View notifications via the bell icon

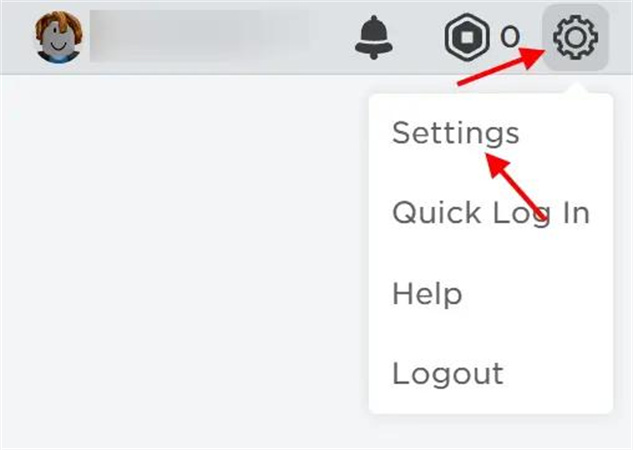(373, 38)
